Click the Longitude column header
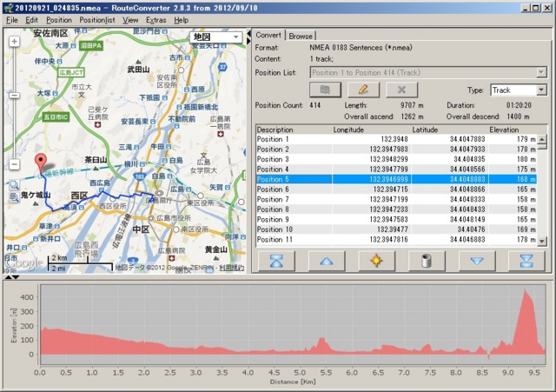Image resolution: width=556 pixels, height=392 pixels. 371,130
